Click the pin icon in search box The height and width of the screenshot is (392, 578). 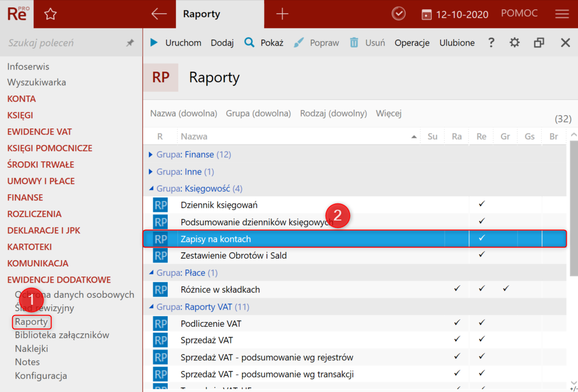(130, 43)
